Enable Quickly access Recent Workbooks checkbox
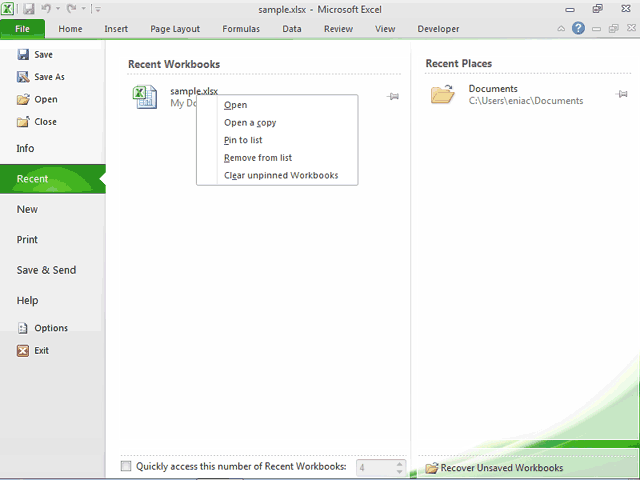The image size is (640, 480). 126,466
